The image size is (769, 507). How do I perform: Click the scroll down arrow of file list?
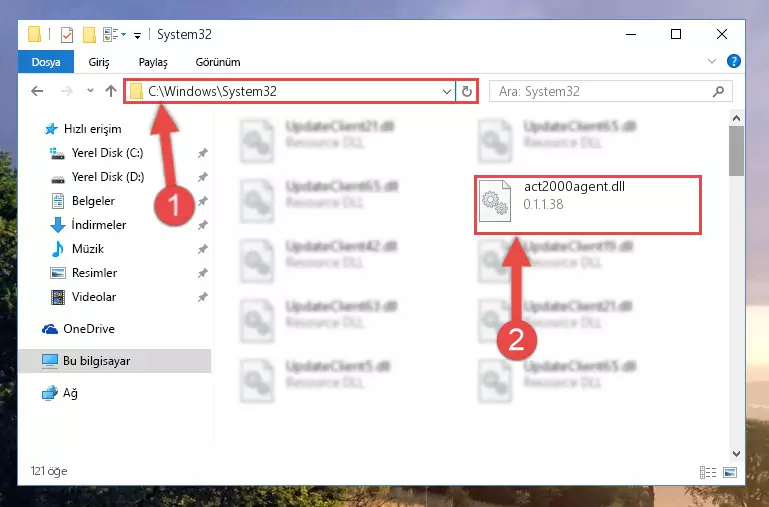pos(736,454)
